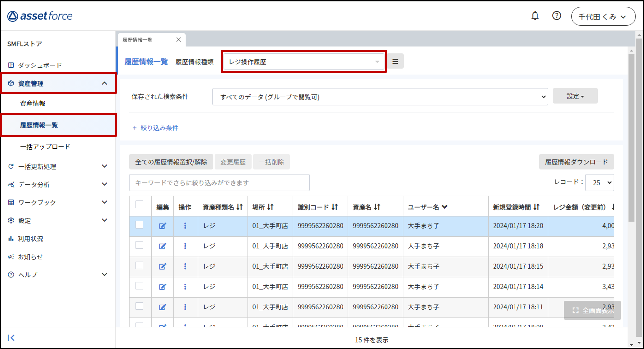Sort by 資産種類名 column sort icon
Viewport: 644px width, 349px height.
pyautogui.click(x=240, y=207)
